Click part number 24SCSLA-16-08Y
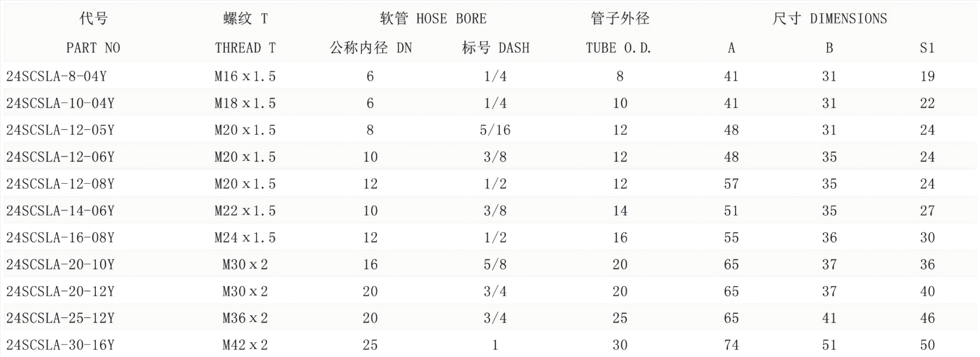The width and height of the screenshot is (980, 357). point(60,238)
